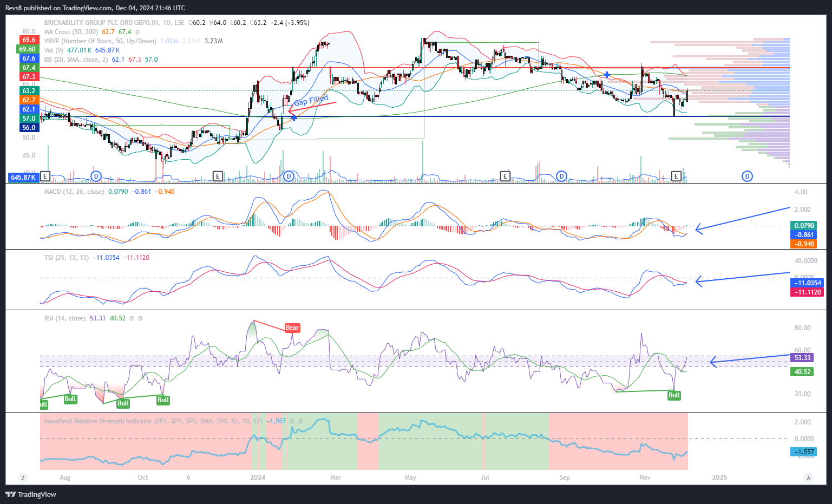Select the green 57.0 price label

(29, 119)
